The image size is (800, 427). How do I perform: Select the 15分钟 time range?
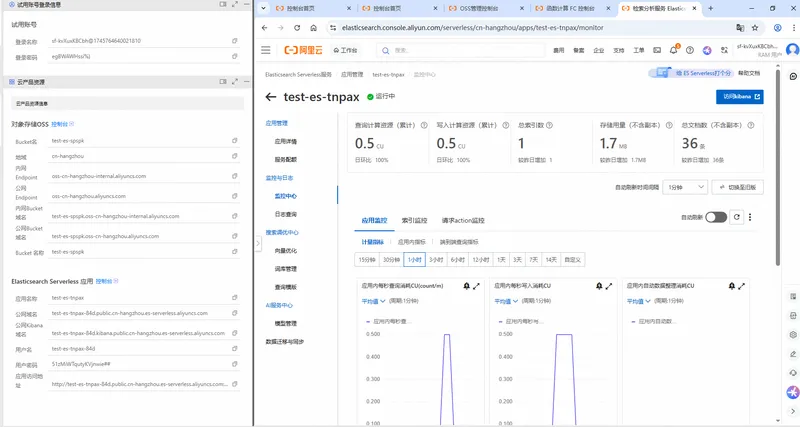[367, 260]
